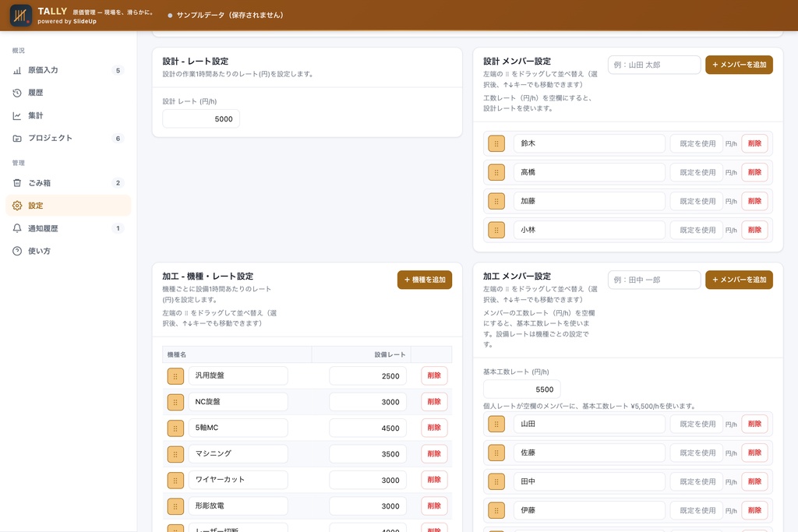Click the drag handle for 佐藤
Screen dimensions: 798x532
coord(496,453)
